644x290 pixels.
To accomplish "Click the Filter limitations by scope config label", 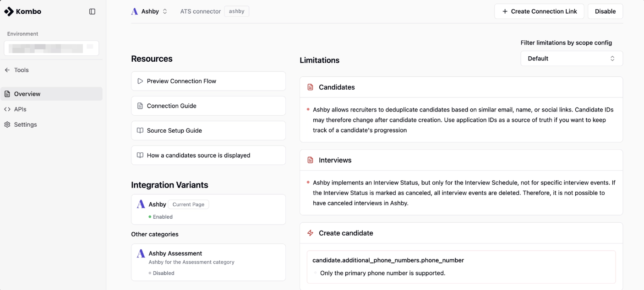I will [566, 43].
